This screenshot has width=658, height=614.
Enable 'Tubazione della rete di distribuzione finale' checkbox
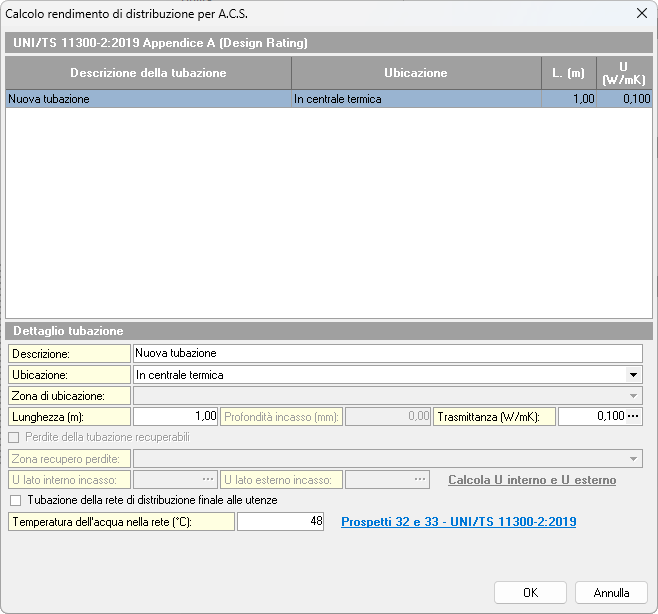tap(15, 500)
